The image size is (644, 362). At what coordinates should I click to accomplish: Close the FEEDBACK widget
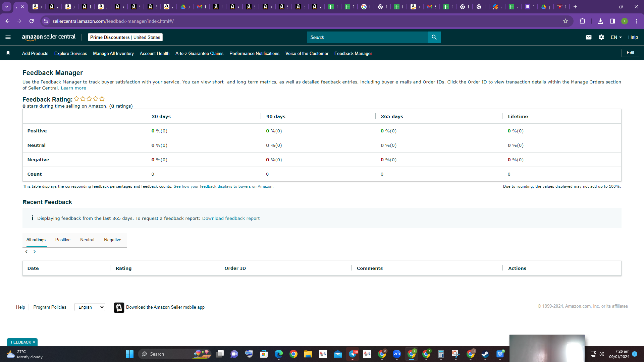point(34,342)
